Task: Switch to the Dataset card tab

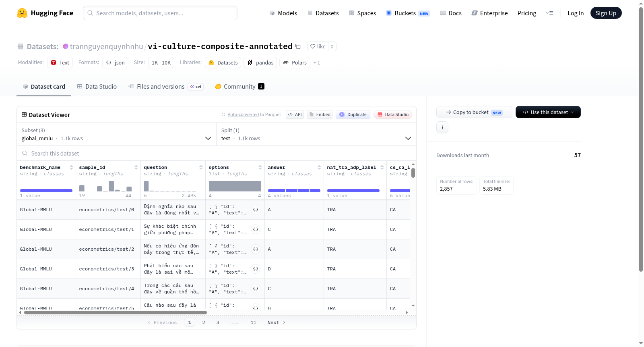Action: pos(43,86)
